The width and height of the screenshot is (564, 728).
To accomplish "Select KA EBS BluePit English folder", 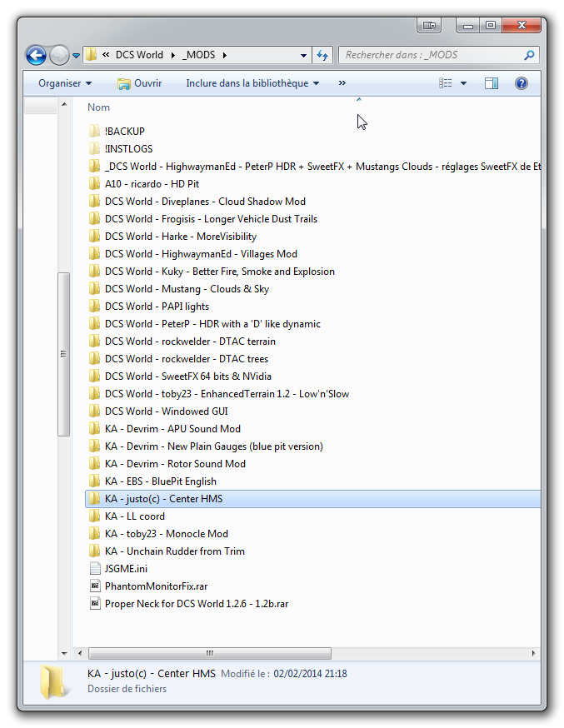I will (x=152, y=481).
